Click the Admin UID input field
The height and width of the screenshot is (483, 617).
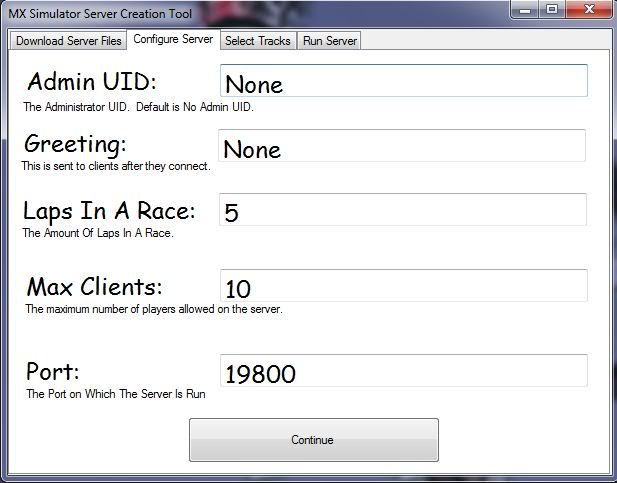pos(404,81)
